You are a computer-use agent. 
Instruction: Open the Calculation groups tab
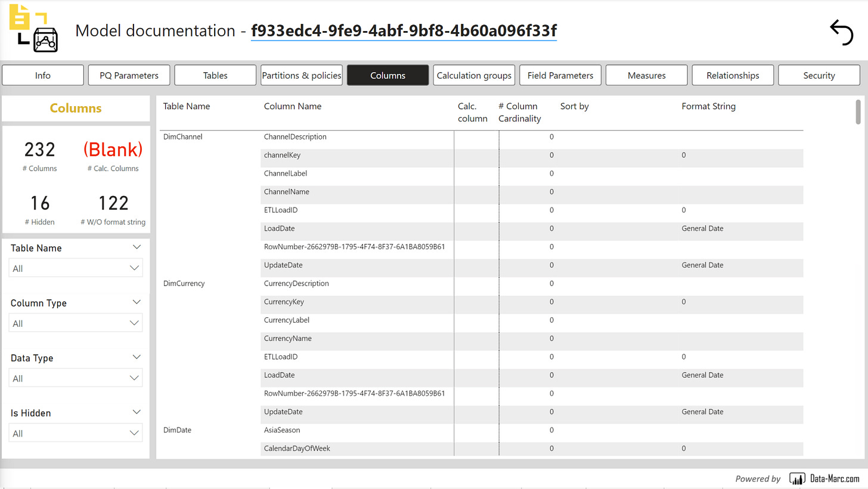474,75
